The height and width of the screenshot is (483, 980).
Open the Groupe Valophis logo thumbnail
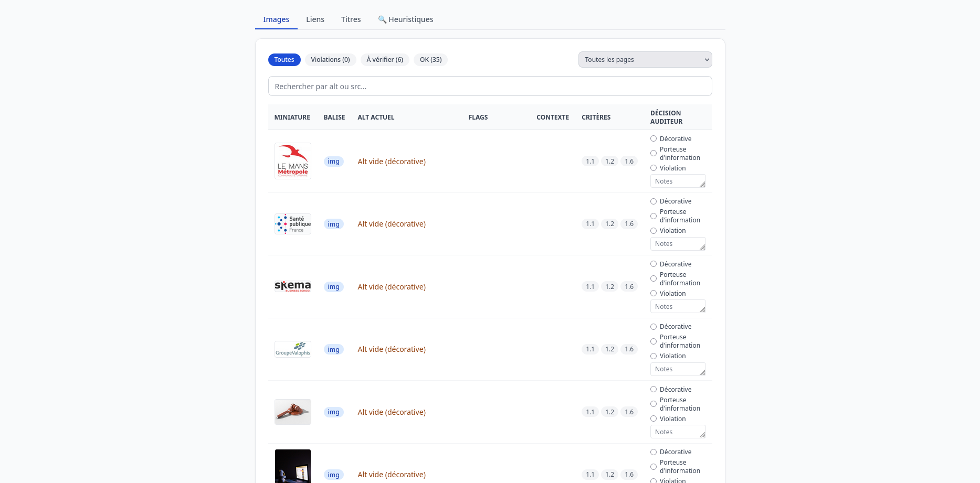(x=293, y=349)
